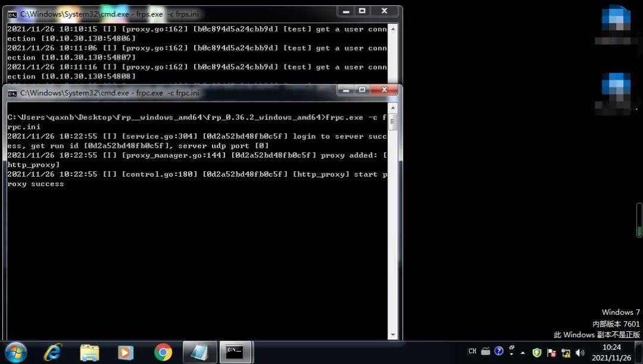Maximize the frps.exe command window
Viewport: 643px width, 364px height.
tap(362, 11)
